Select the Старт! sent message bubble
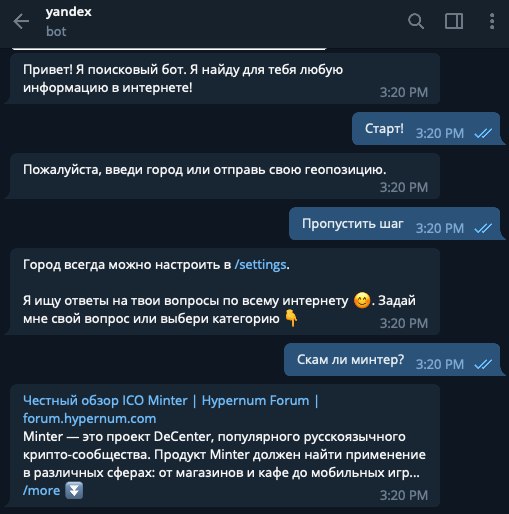509x514 pixels. point(426,129)
